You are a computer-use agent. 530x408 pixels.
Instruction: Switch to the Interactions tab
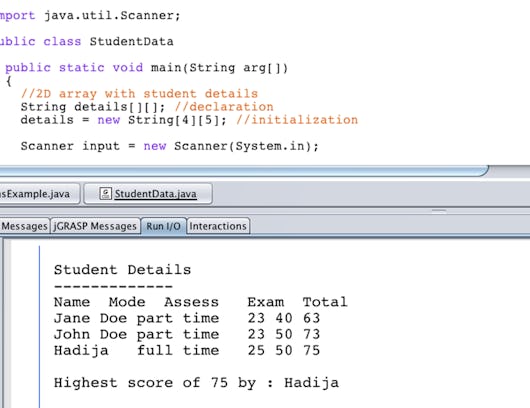pos(218,226)
